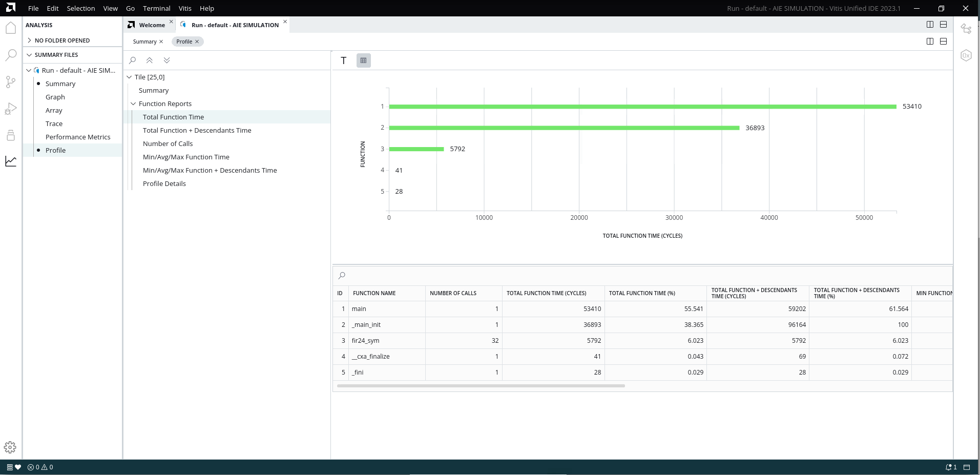Viewport: 980px width, 475px height.
Task: Open the Search icon in activity bar
Action: pyautogui.click(x=11, y=55)
